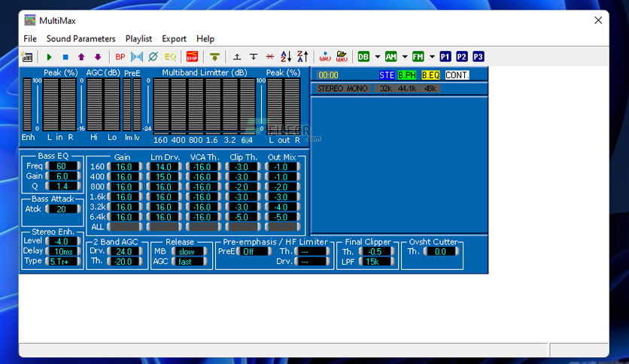Toggle the phase rotator Ø icon
Viewport: 629px width, 364px height.
(x=153, y=57)
